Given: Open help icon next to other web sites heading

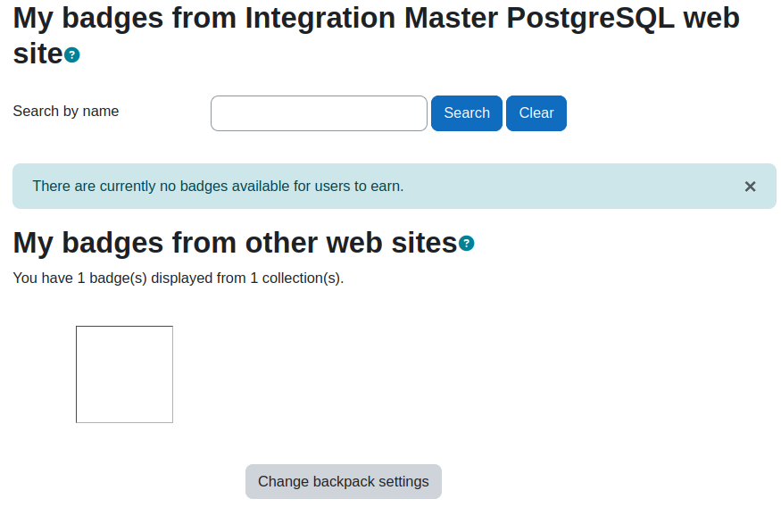Looking at the screenshot, I should tap(466, 244).
